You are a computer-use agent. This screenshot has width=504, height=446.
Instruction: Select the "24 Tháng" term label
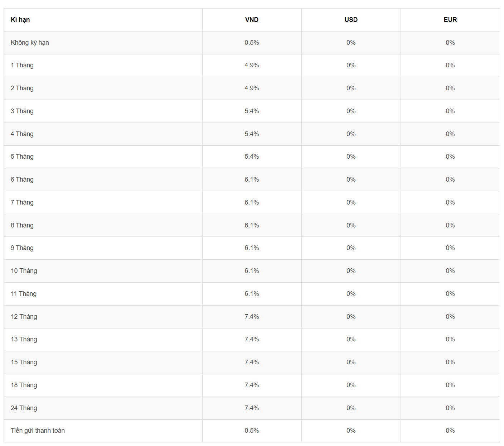(24, 408)
